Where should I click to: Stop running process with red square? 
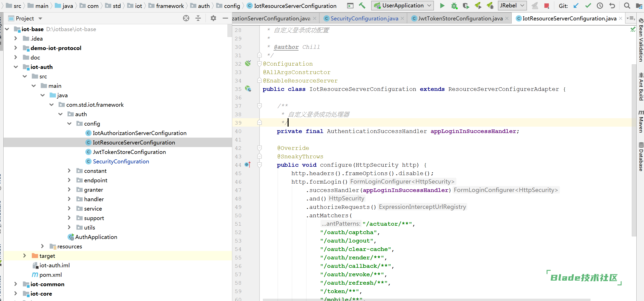[x=546, y=6]
